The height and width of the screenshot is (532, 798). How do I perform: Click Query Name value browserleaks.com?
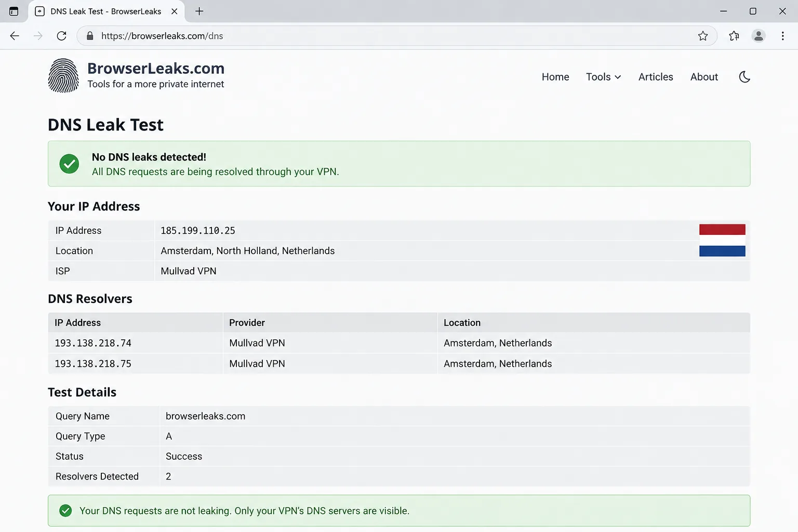point(205,416)
